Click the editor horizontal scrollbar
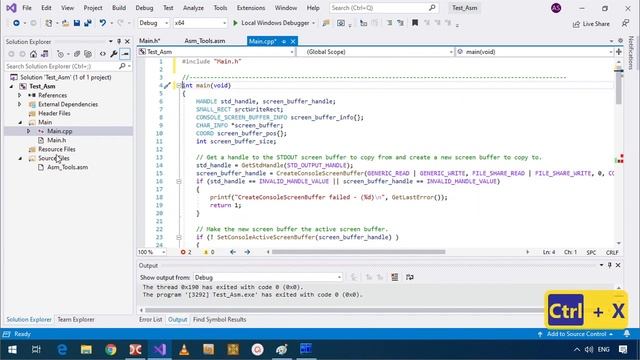Screen dimensions: 640x360 [358, 252]
